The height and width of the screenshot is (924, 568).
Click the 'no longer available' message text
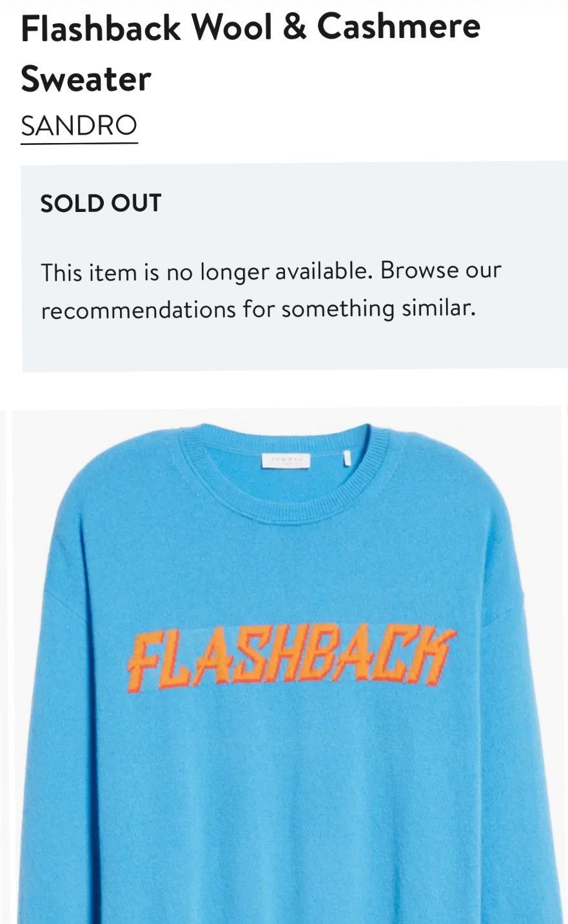pos(271,272)
